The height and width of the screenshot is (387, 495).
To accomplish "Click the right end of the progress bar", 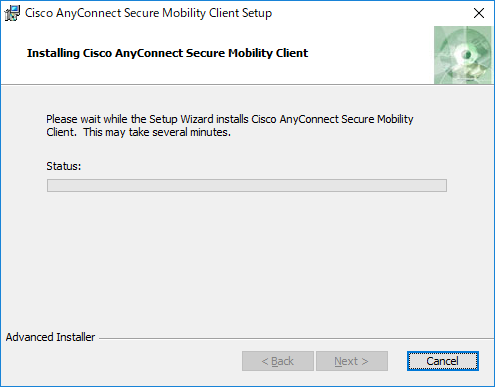I will click(443, 185).
